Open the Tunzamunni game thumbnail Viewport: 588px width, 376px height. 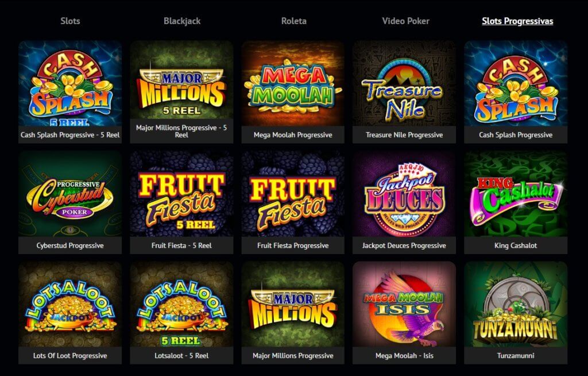point(516,304)
